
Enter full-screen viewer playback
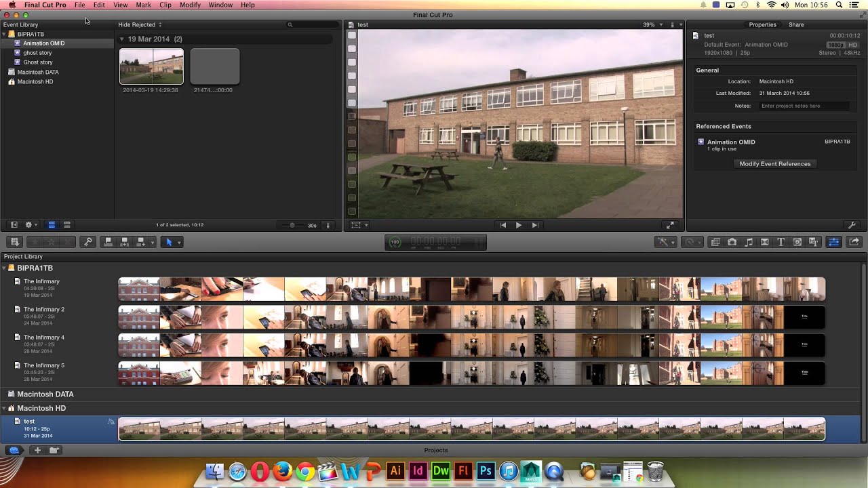(x=671, y=225)
